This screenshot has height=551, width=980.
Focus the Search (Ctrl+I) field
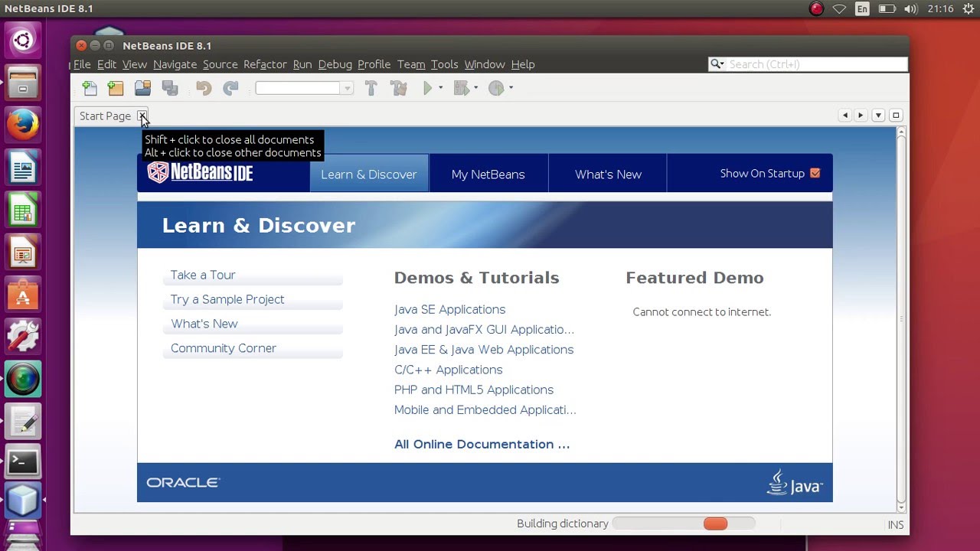[815, 64]
